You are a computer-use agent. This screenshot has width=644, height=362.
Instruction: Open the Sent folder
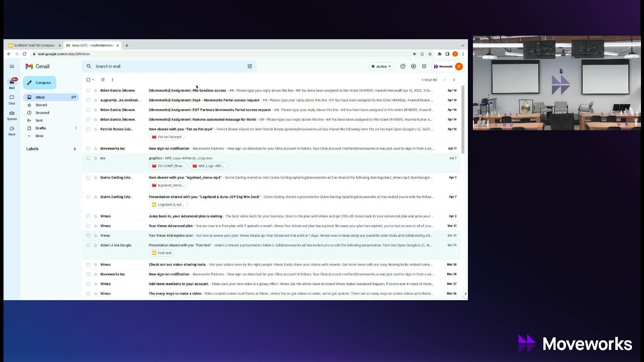coord(39,121)
